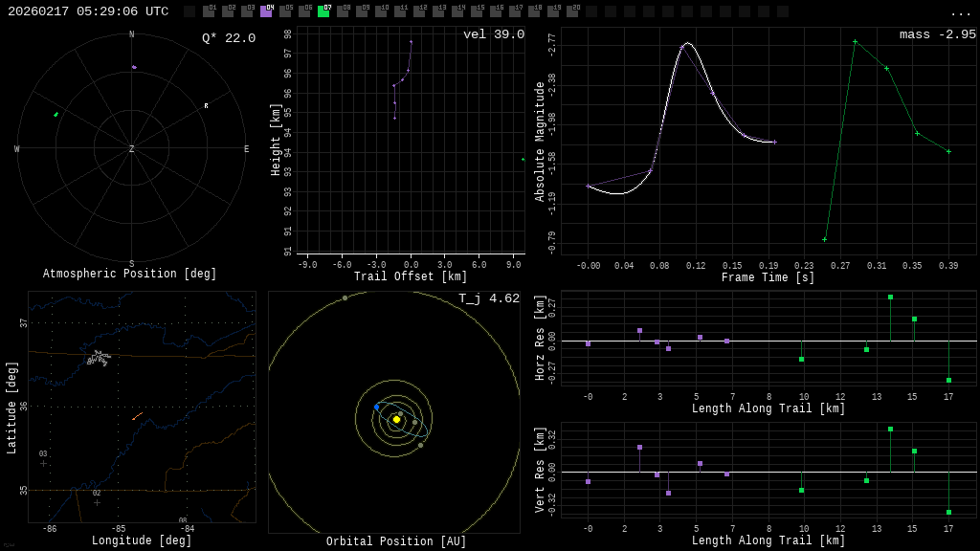Viewport: 980px width, 551px height.
Task: Click the purple station 04 indicator box
Action: (x=266, y=11)
